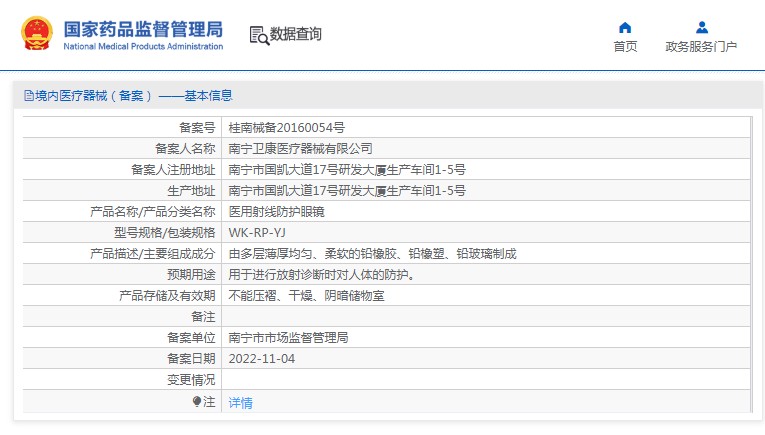Click 产品描述/主要组成成分 label
Viewport: 765px width, 435px height.
pyautogui.click(x=152, y=254)
